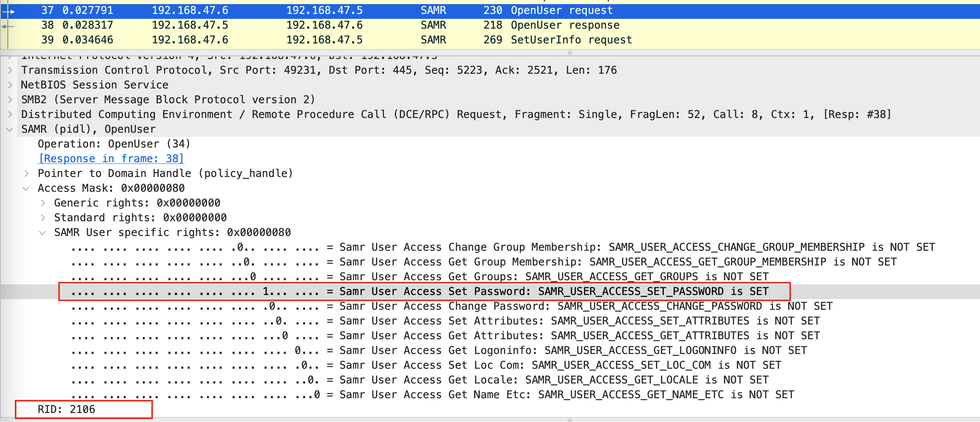Expand the NetBIOS Session Service section

pyautogui.click(x=10, y=85)
